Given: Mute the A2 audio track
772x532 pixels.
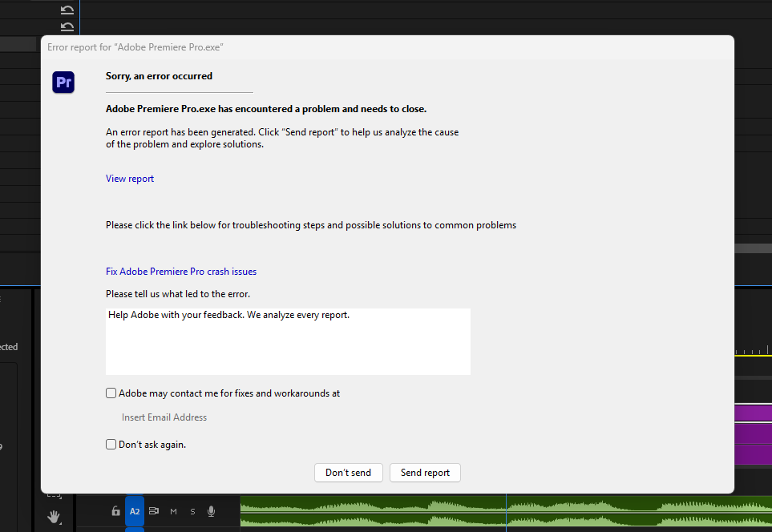Looking at the screenshot, I should pos(173,512).
